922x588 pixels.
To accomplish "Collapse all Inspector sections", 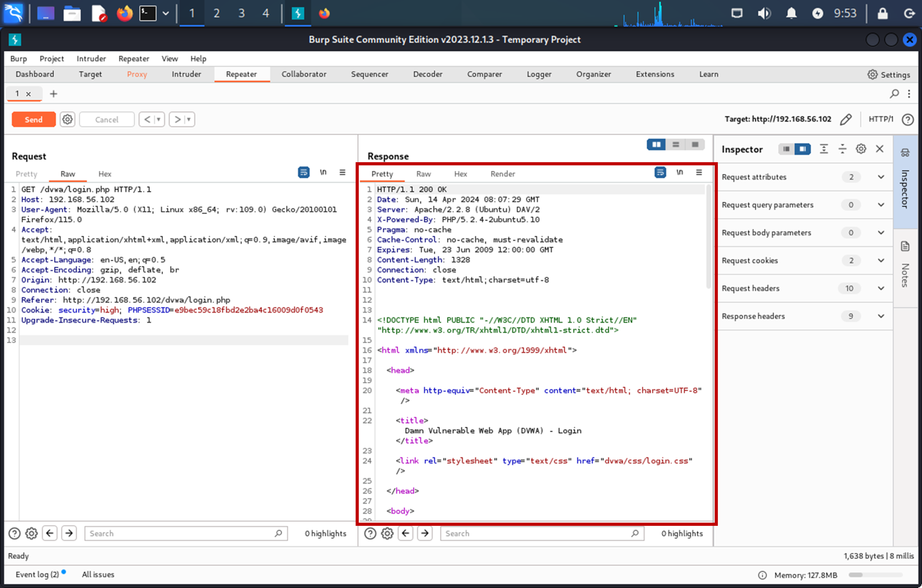I will 842,149.
